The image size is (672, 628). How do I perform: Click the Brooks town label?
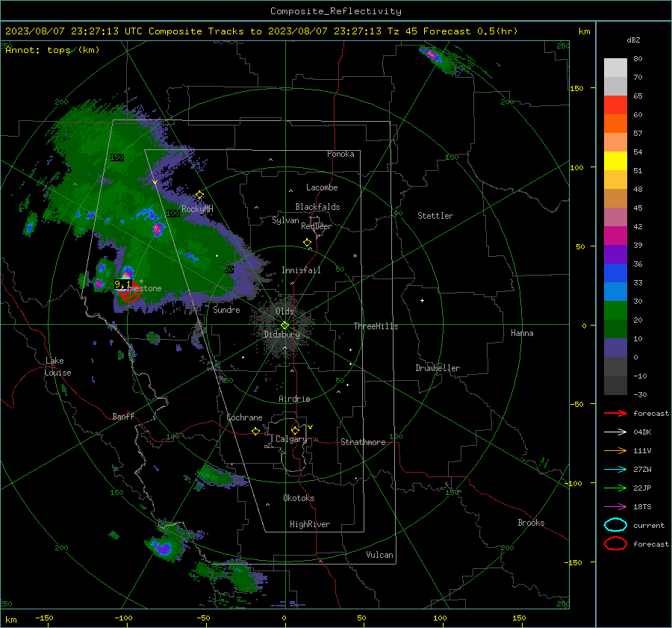click(531, 523)
